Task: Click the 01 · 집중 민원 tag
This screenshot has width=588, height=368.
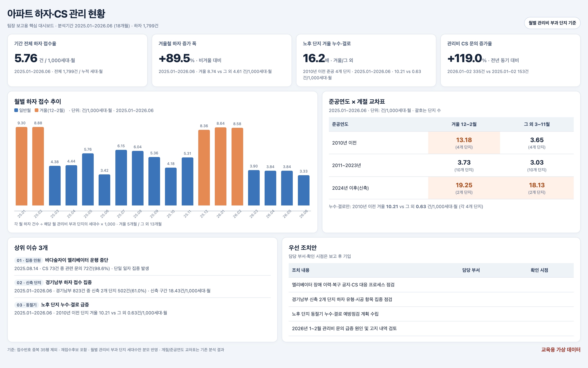Action: point(29,260)
